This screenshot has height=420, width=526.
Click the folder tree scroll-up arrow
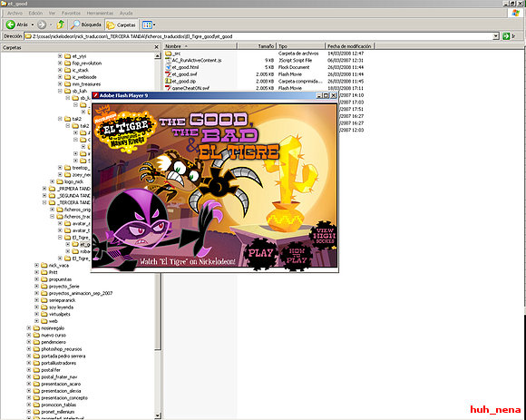158,55
